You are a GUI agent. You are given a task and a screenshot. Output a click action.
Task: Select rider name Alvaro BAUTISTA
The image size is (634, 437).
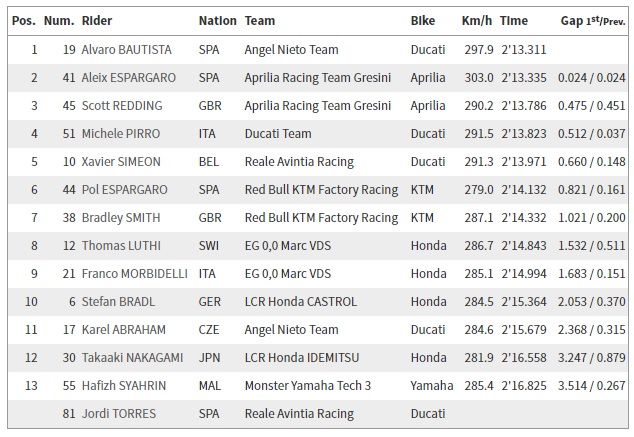pos(127,50)
